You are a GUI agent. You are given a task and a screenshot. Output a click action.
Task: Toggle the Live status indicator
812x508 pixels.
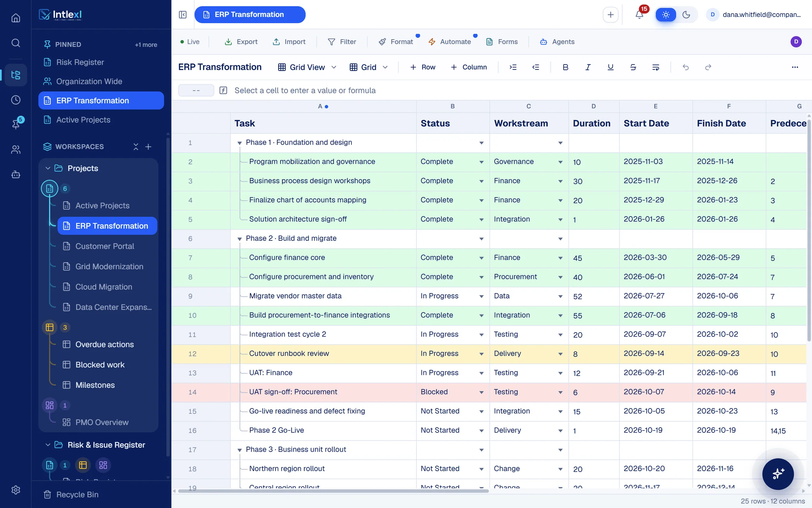[190, 42]
